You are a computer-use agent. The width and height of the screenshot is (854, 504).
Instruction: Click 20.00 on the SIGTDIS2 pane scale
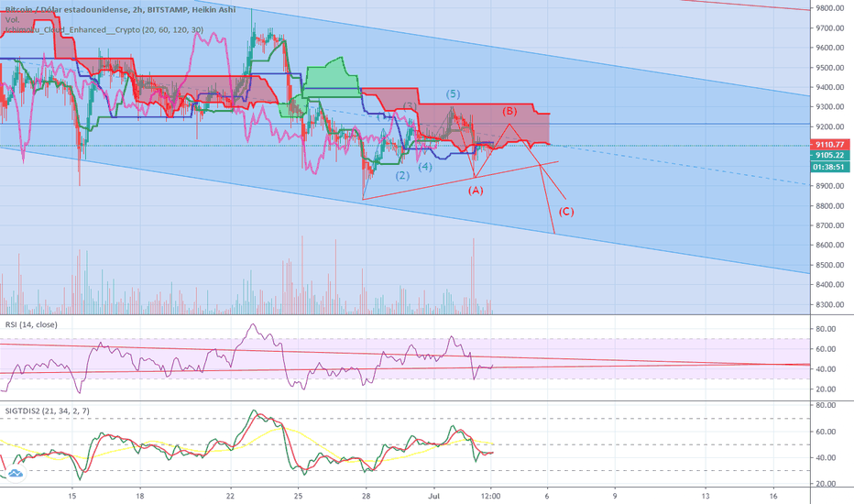pos(826,484)
